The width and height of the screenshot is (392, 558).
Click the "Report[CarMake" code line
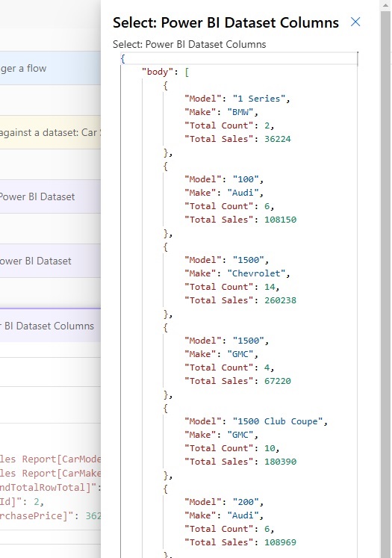(50, 474)
